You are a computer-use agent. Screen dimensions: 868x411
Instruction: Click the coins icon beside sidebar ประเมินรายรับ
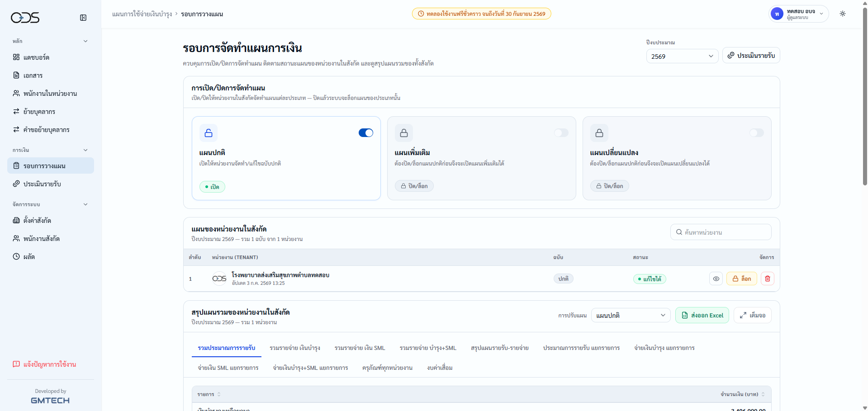(16, 184)
